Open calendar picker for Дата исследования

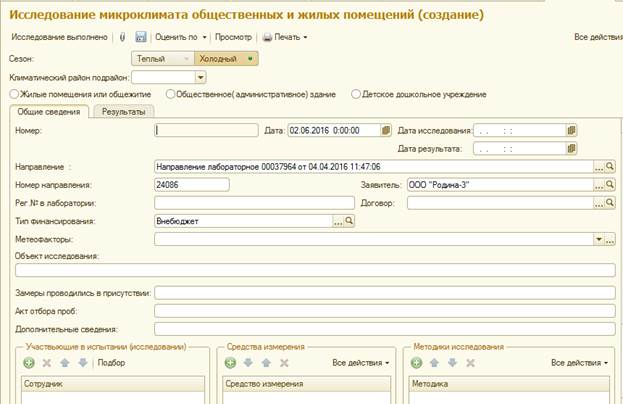(572, 130)
